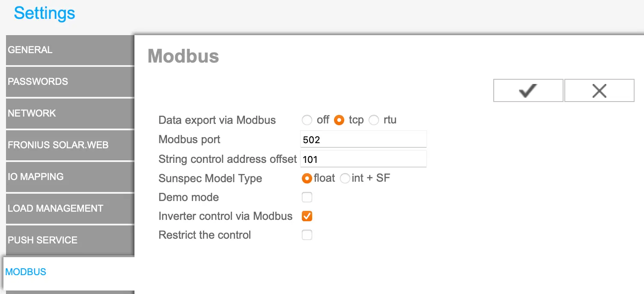
Task: Switch to LOAD MANAGEMENT settings
Action: click(x=69, y=208)
